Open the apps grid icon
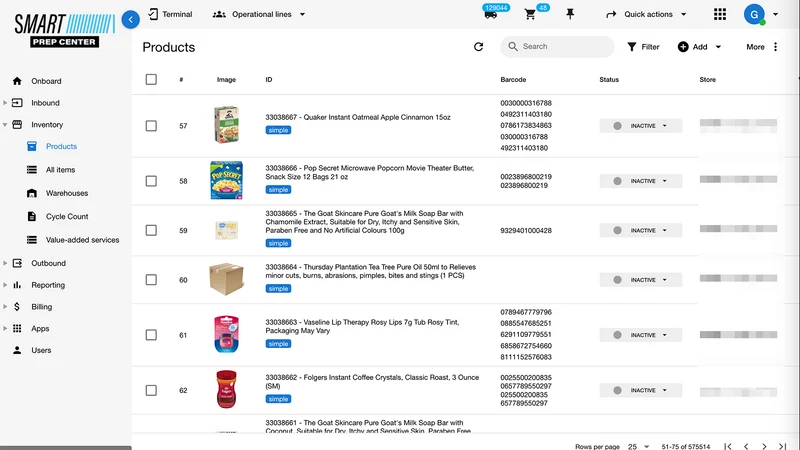The width and height of the screenshot is (800, 450). 719,14
